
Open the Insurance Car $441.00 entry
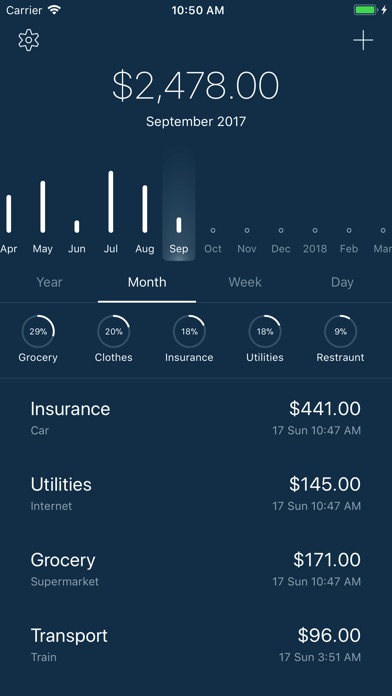196,418
